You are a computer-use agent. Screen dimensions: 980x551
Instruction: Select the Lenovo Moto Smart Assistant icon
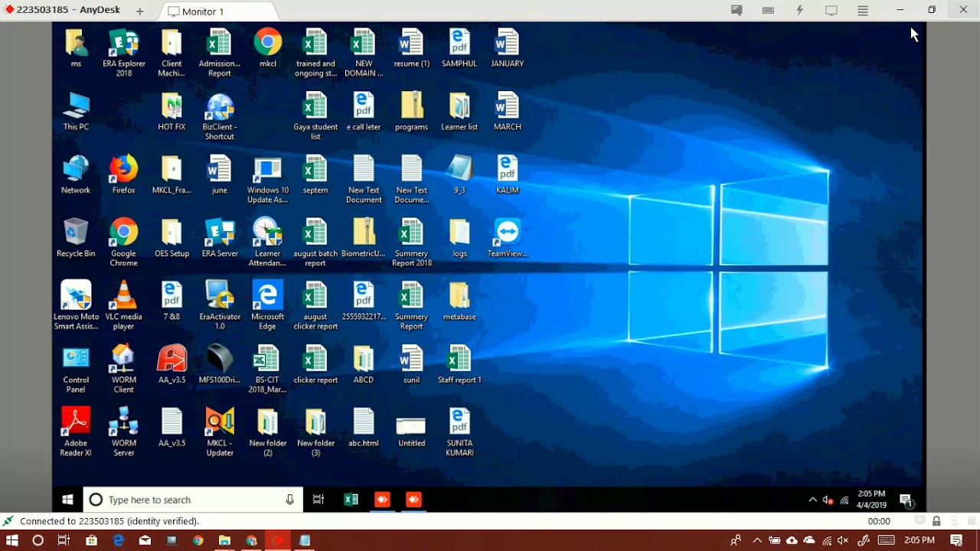tap(76, 306)
